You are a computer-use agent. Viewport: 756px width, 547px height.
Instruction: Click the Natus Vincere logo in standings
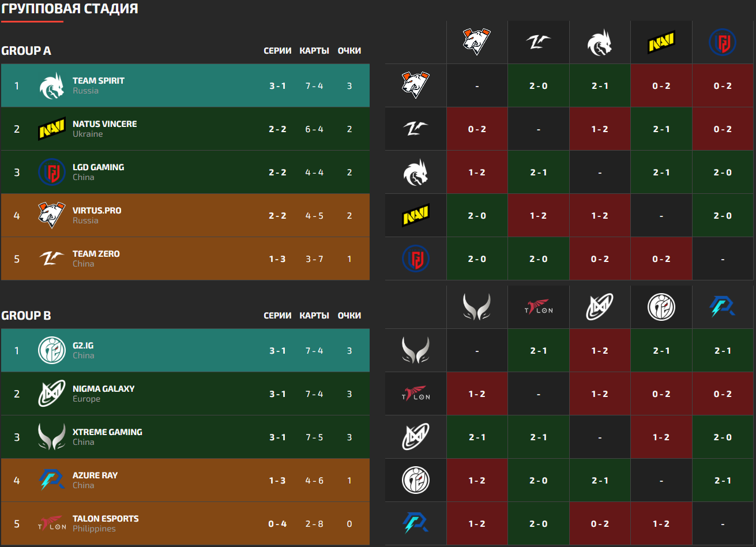[x=52, y=129]
